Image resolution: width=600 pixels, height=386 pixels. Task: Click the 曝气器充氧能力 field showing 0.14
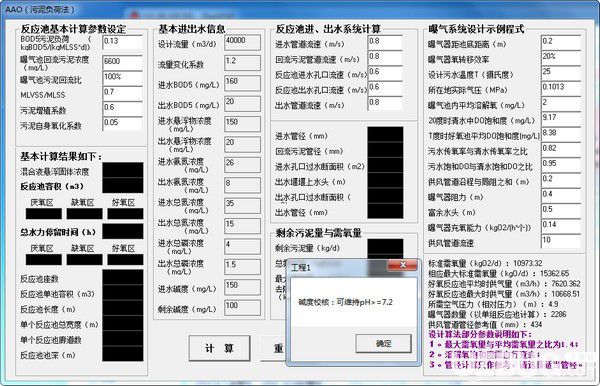[x=561, y=226]
